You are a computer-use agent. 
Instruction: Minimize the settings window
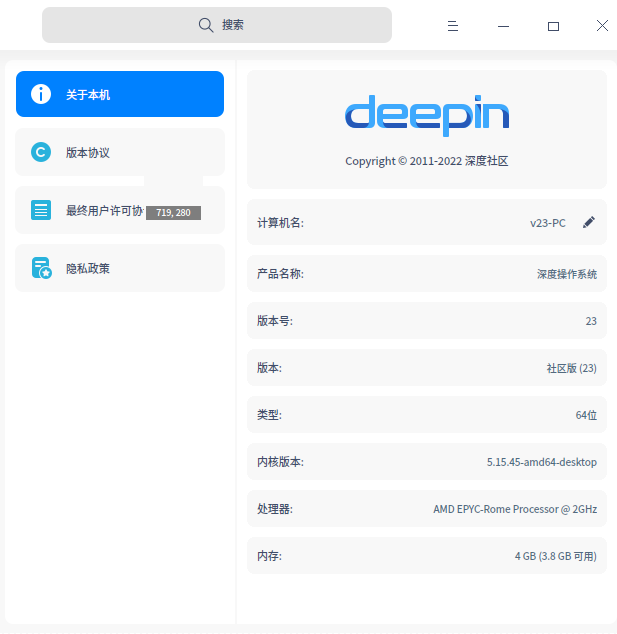pyautogui.click(x=503, y=26)
